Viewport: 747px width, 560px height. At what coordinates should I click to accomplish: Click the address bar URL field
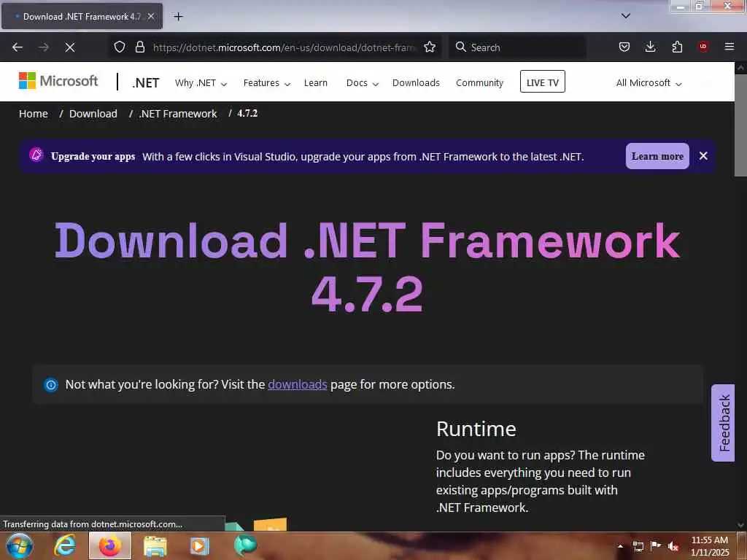(284, 47)
